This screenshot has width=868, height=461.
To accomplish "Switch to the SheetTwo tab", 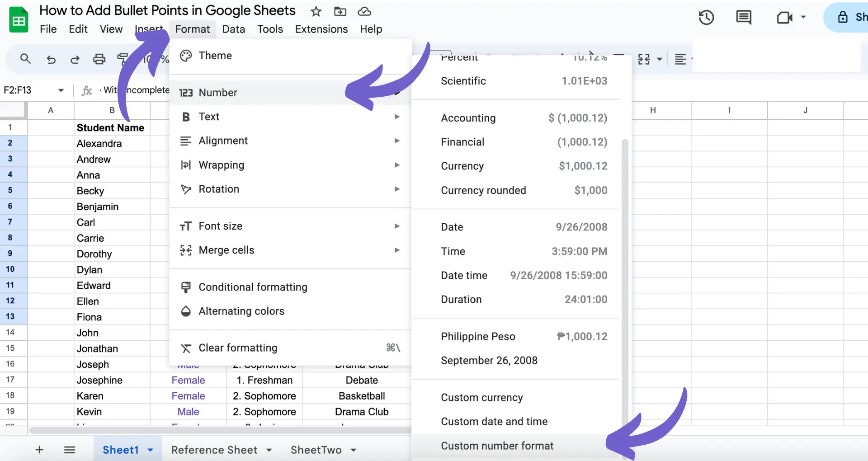I will point(316,450).
